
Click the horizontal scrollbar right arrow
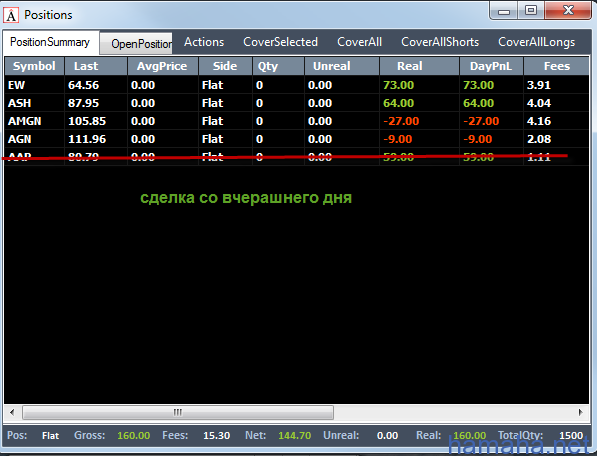(581, 412)
